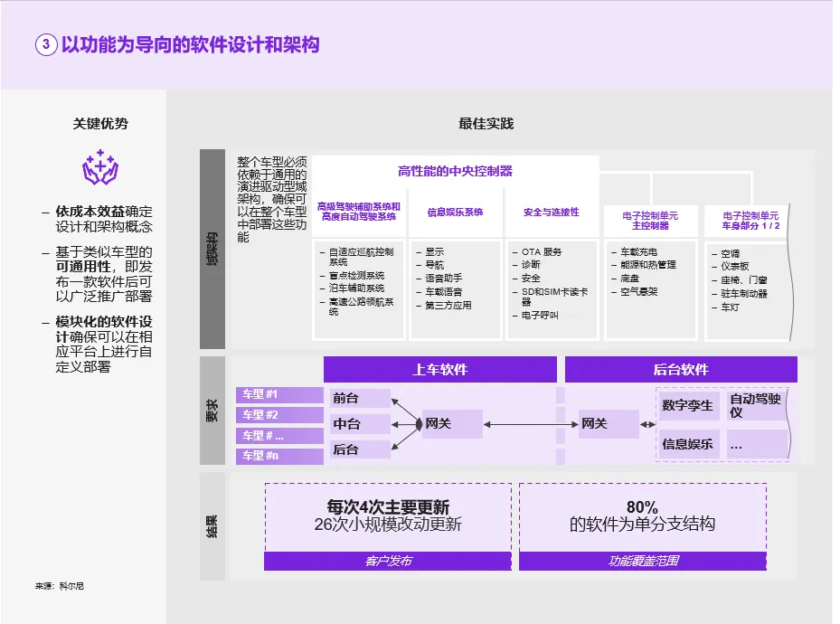Click the 网关 box under 上车软件
This screenshot has height=624, width=840.
(x=451, y=423)
